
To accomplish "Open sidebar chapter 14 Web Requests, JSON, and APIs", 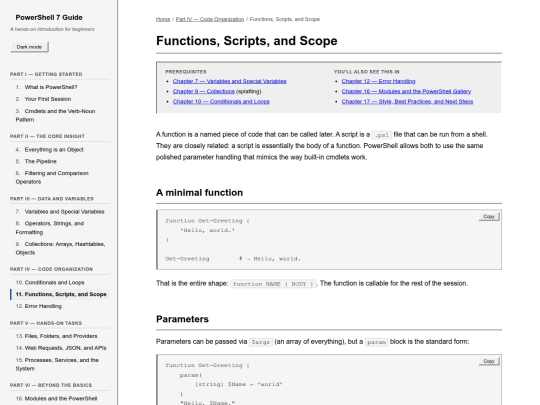I will [x=60, y=348].
